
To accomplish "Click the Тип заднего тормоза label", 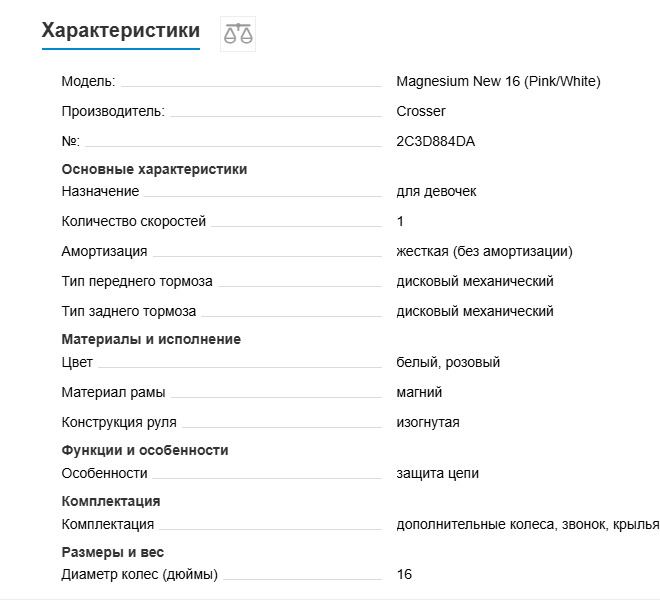I will (x=128, y=311).
